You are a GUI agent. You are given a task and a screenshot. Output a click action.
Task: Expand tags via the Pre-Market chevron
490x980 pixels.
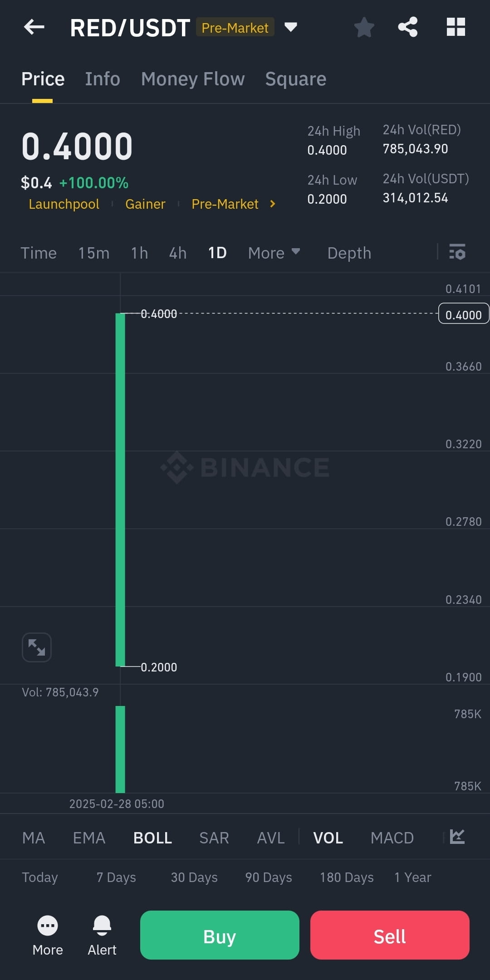272,204
